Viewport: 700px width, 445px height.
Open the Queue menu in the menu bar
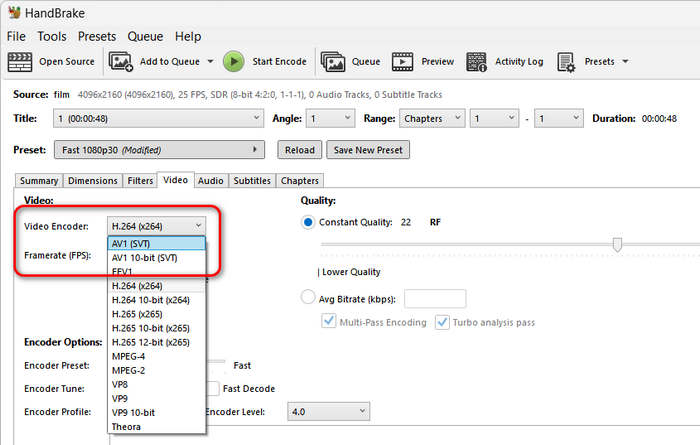[145, 36]
